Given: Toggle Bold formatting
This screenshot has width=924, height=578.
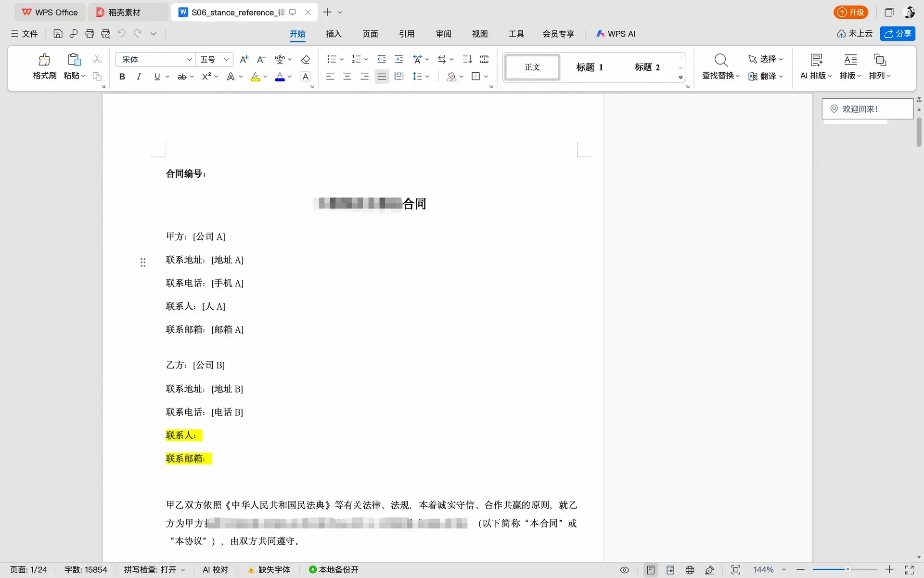Looking at the screenshot, I should point(122,77).
